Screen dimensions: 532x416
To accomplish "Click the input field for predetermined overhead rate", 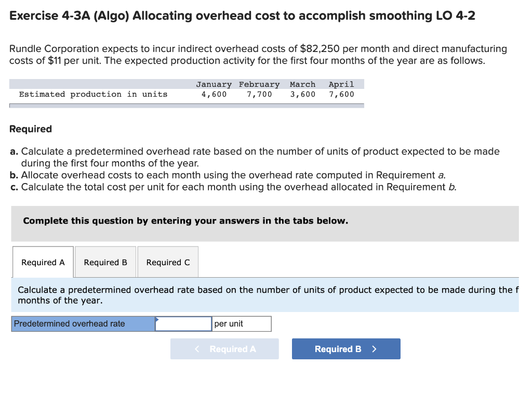I will pyautogui.click(x=183, y=323).
